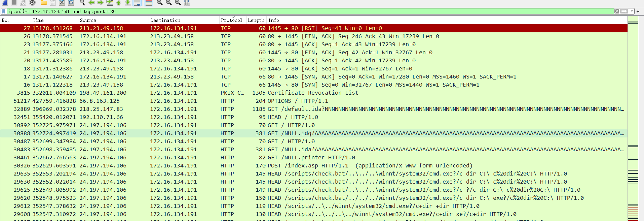
Task: Select the red RST packet 27
Action: click(x=314, y=28)
